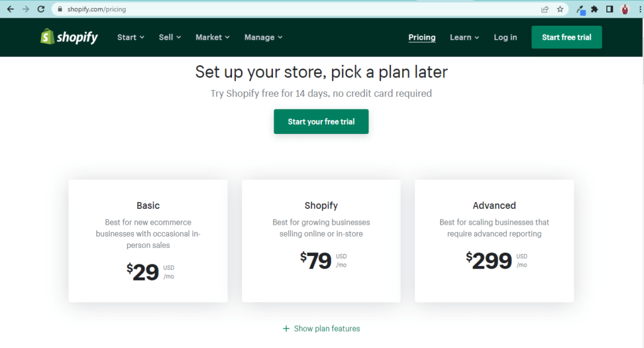Open the share page icon in address bar
This screenshot has height=348, width=644.
(545, 9)
